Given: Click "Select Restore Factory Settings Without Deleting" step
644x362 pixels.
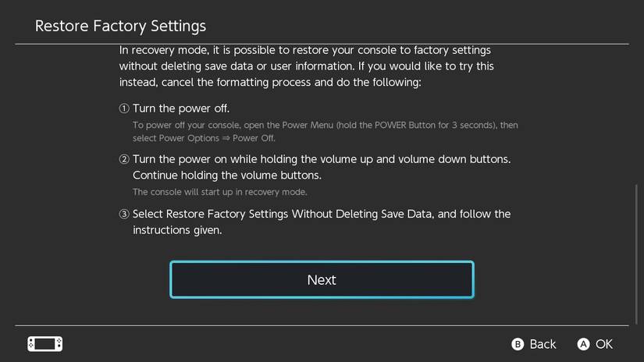Looking at the screenshot, I should pyautogui.click(x=321, y=214).
